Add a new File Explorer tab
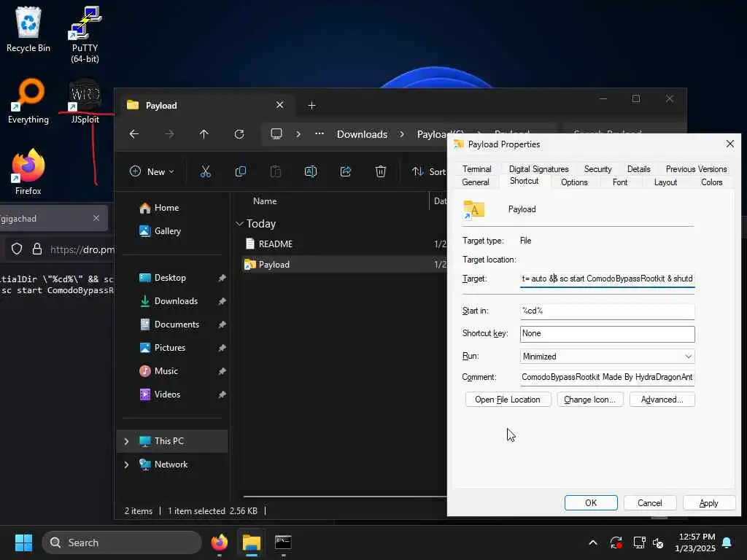The image size is (747, 560). point(311,105)
